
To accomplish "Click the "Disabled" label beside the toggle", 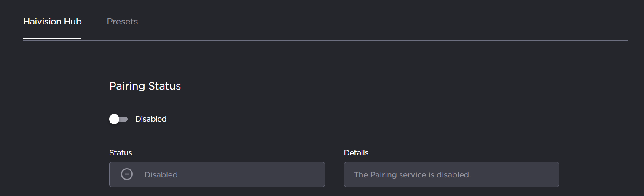I will pos(151,119).
